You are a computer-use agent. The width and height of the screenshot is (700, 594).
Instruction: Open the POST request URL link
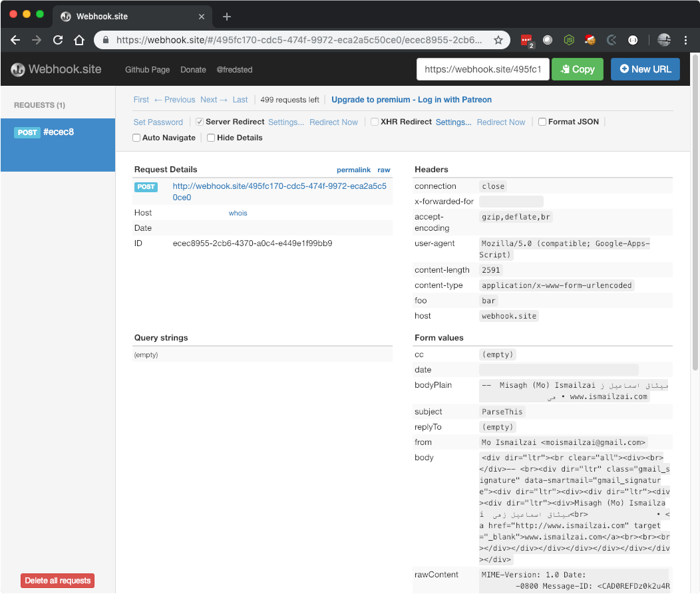pyautogui.click(x=279, y=192)
